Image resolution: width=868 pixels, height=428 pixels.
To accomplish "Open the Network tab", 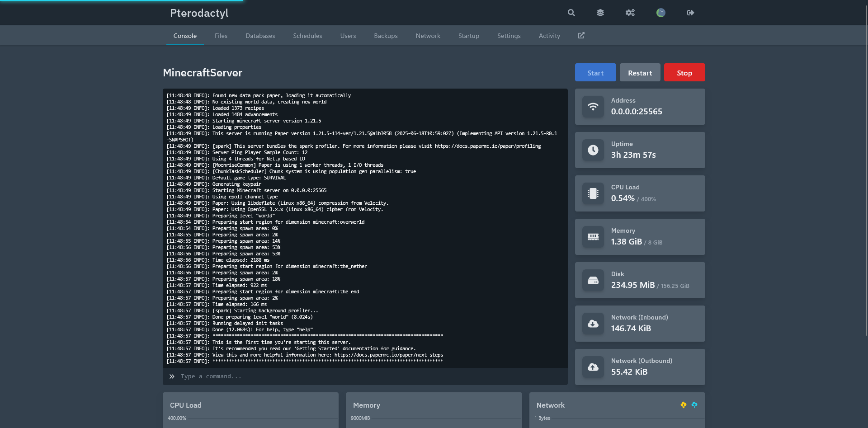I will coord(428,36).
